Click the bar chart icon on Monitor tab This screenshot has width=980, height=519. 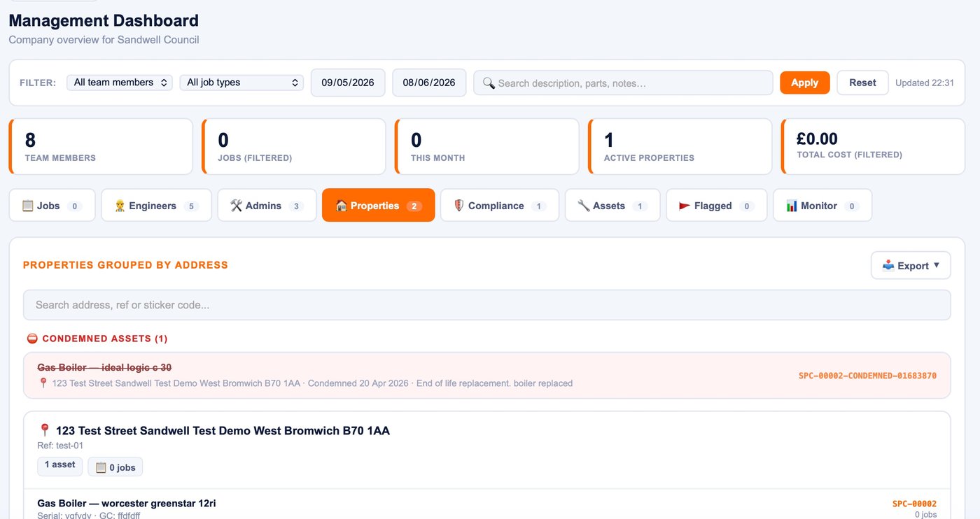pyautogui.click(x=792, y=206)
